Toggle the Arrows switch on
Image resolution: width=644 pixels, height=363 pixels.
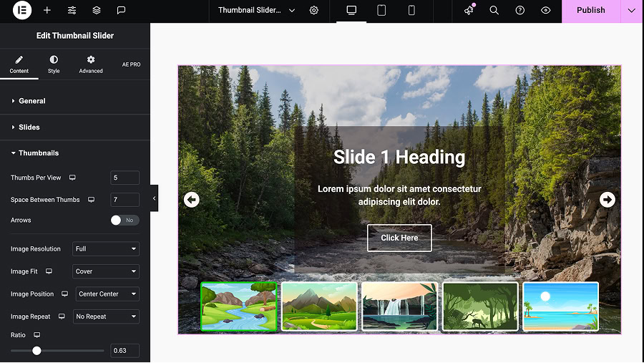(125, 221)
